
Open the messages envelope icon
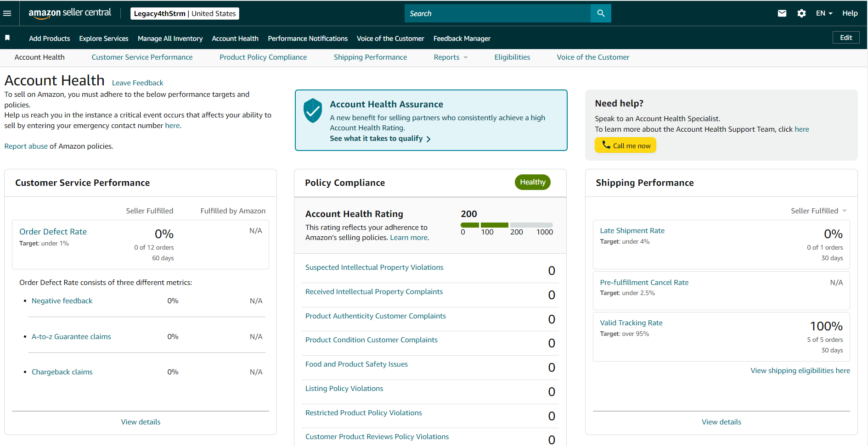(x=782, y=13)
